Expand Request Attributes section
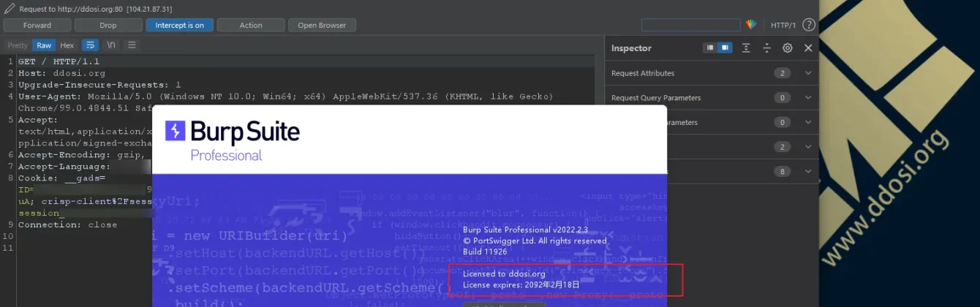This screenshot has height=307, width=980. coord(808,73)
